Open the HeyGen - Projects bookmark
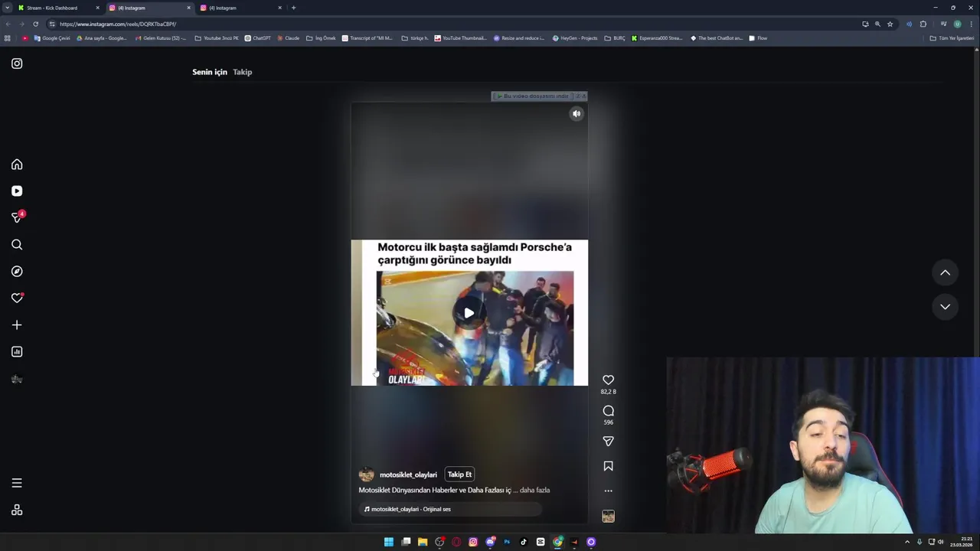The width and height of the screenshot is (980, 551). [x=575, y=38]
